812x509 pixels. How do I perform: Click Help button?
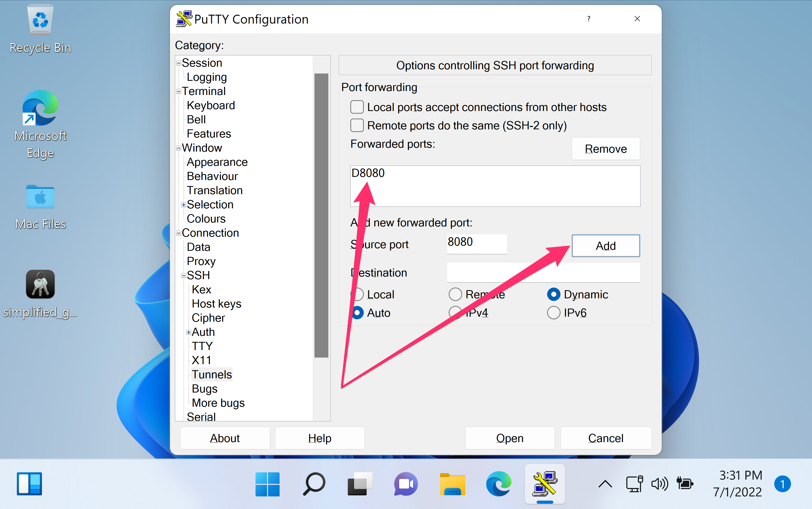320,438
